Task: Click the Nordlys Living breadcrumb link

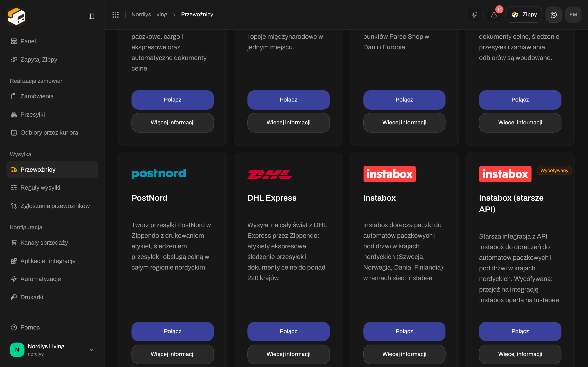Action: [x=149, y=14]
